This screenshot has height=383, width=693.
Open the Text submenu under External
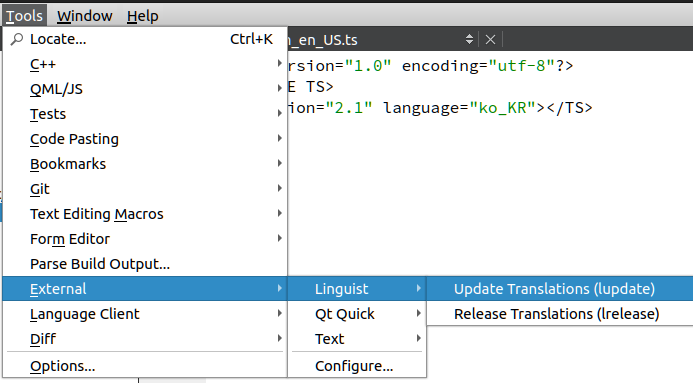click(x=357, y=338)
